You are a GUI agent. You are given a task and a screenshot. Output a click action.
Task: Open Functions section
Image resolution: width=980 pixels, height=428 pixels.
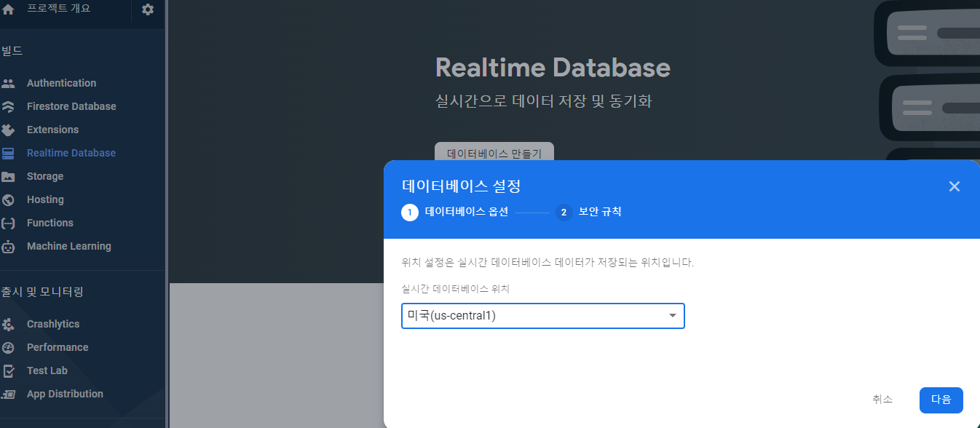[50, 223]
